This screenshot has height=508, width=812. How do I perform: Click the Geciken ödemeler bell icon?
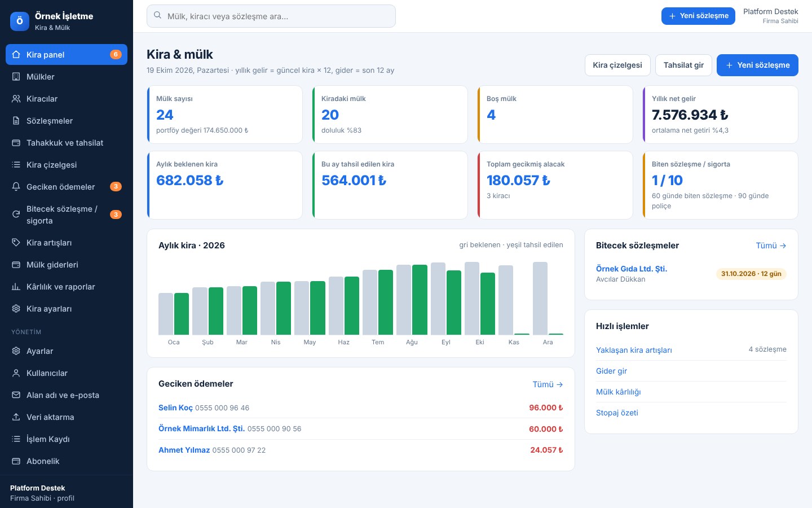coord(16,187)
